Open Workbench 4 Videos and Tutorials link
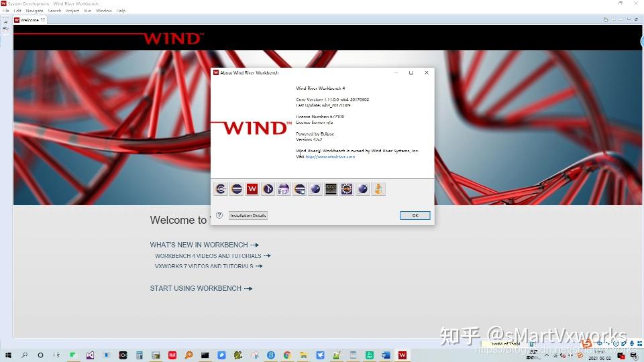This screenshot has height=362, width=644. pyautogui.click(x=213, y=255)
